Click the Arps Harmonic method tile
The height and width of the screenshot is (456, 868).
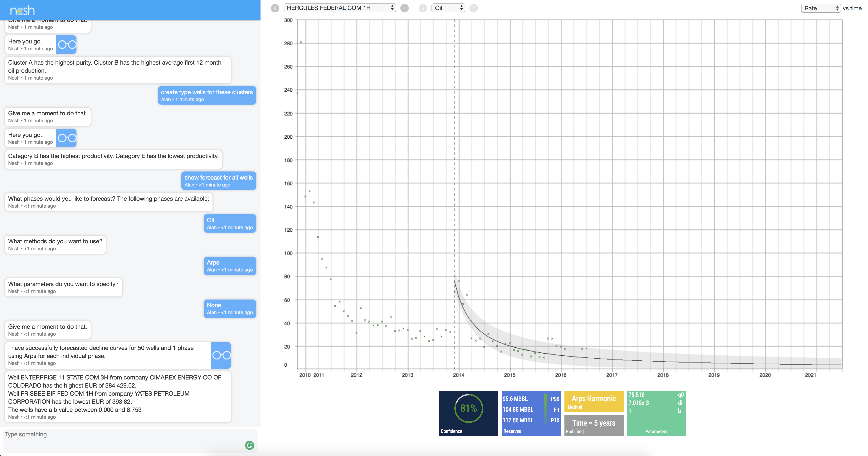click(593, 401)
